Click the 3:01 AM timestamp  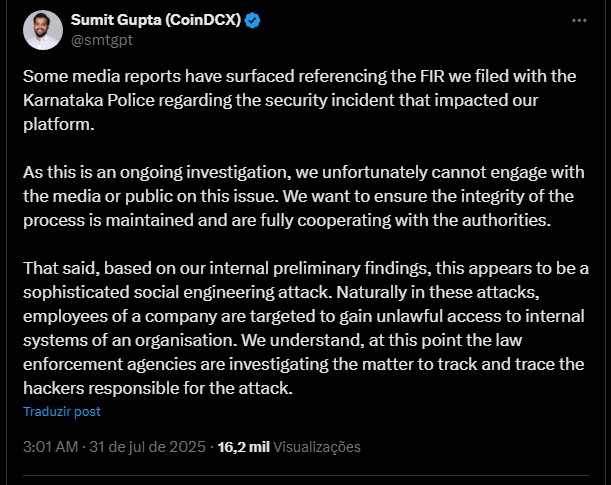pyautogui.click(x=51, y=447)
